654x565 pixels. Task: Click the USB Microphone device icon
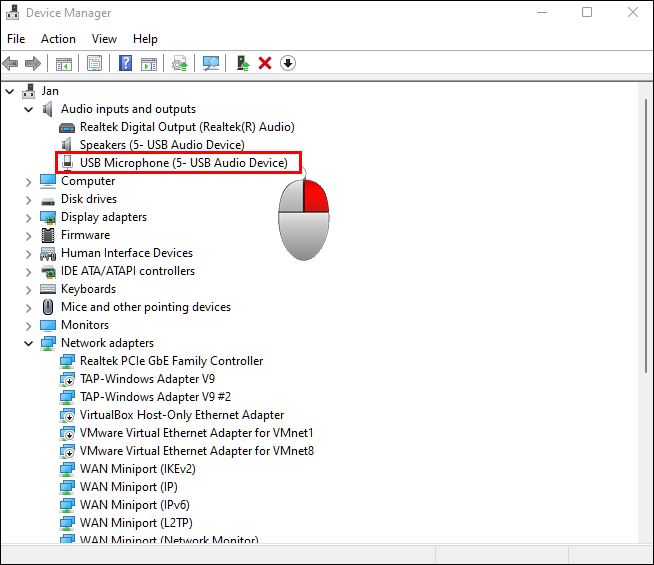coord(67,163)
